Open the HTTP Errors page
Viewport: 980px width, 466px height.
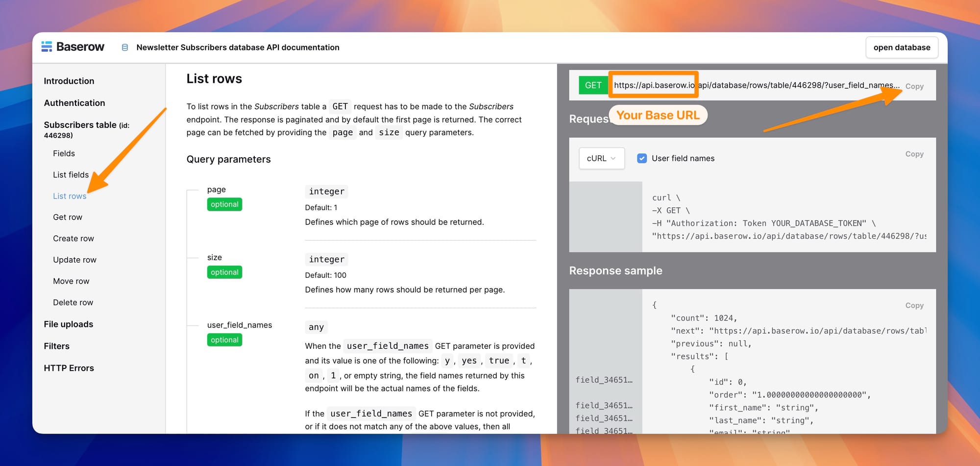(x=69, y=368)
